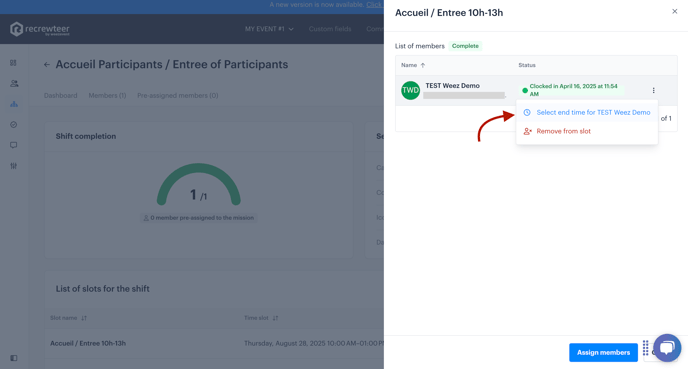Click the Shift completion card title
Screen dimensions: 688x369
pos(86,136)
